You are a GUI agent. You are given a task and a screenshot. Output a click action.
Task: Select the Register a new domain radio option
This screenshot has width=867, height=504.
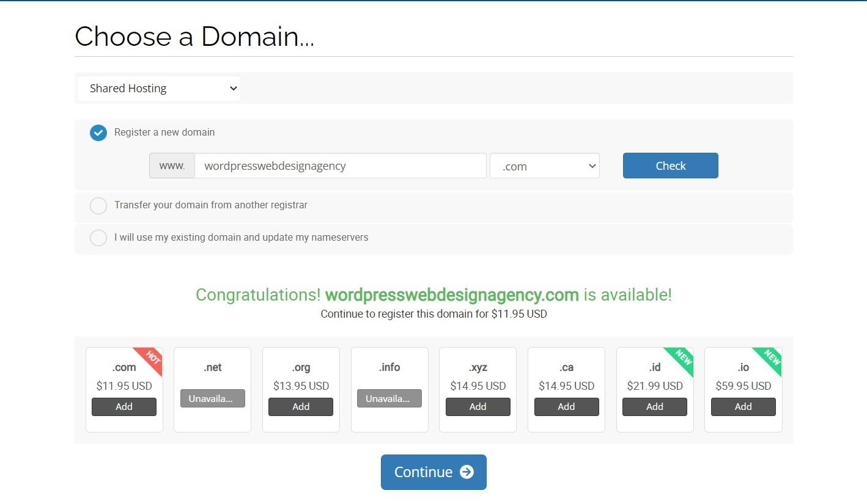click(x=98, y=133)
